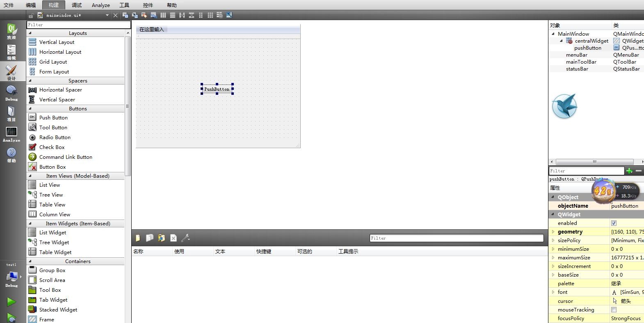
Task: Apply Lay Out Horizontally in Splitter
Action: pos(182,15)
